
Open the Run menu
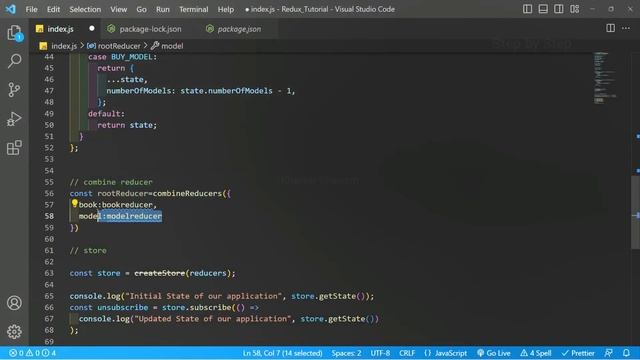162,9
